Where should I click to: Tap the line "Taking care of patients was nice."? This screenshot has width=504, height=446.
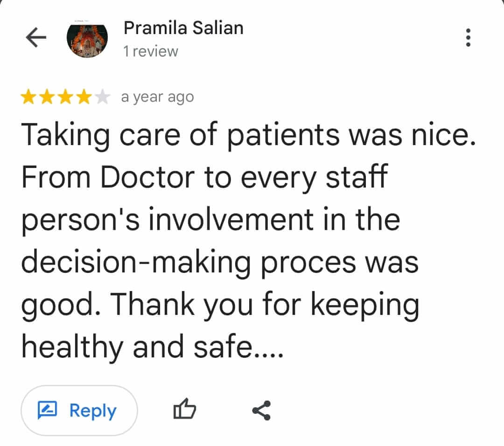point(248,135)
